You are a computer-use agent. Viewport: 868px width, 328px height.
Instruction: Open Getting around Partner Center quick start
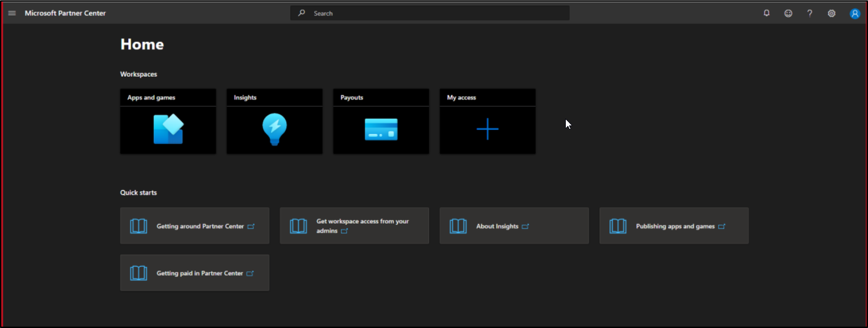tap(200, 226)
